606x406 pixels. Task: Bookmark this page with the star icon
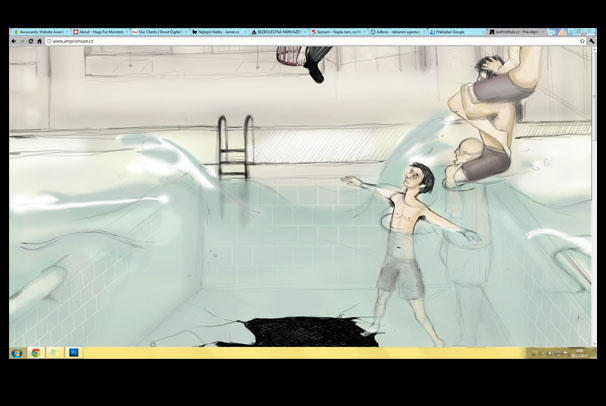tap(581, 41)
